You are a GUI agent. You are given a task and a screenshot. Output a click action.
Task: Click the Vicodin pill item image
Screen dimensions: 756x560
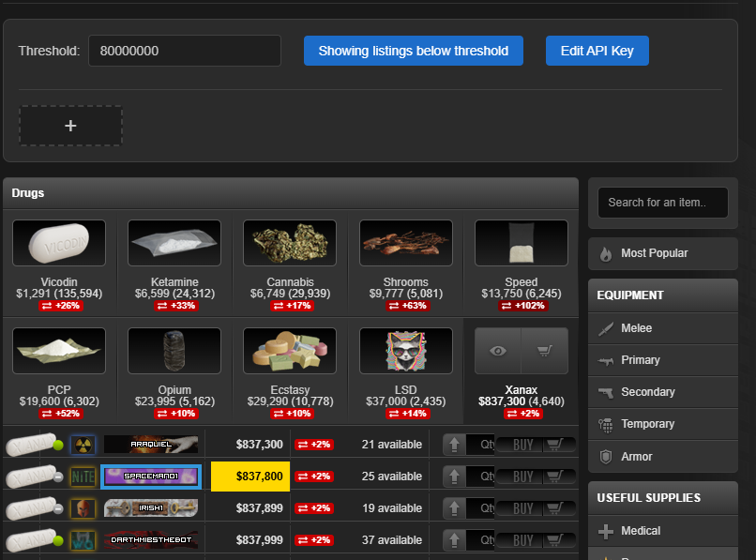coord(59,243)
